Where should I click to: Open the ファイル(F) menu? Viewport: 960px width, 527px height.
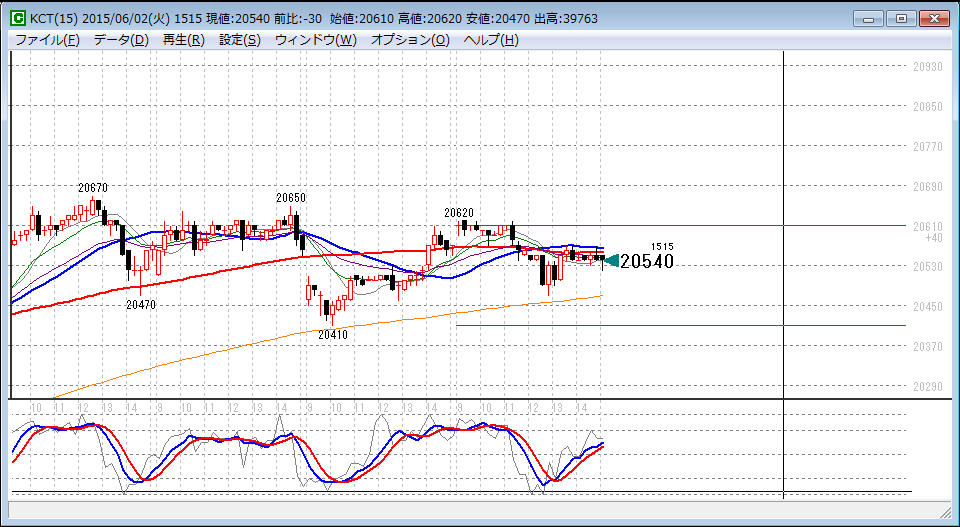coord(47,40)
